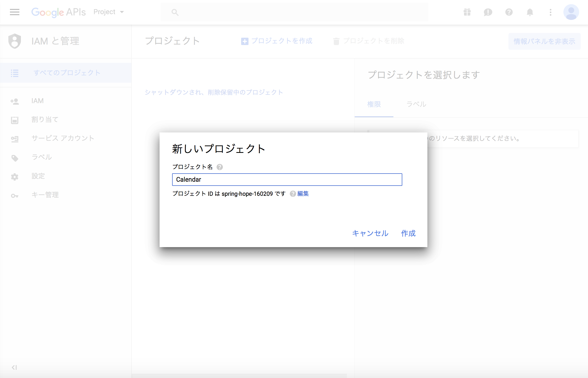Open 割り当て in the sidebar
This screenshot has height=378, width=588.
point(45,120)
